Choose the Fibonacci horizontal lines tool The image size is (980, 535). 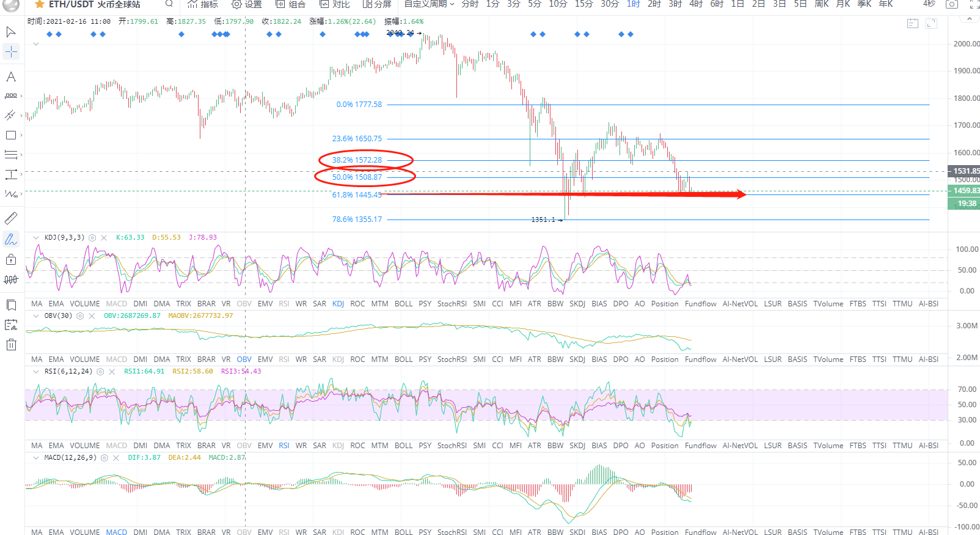(11, 155)
